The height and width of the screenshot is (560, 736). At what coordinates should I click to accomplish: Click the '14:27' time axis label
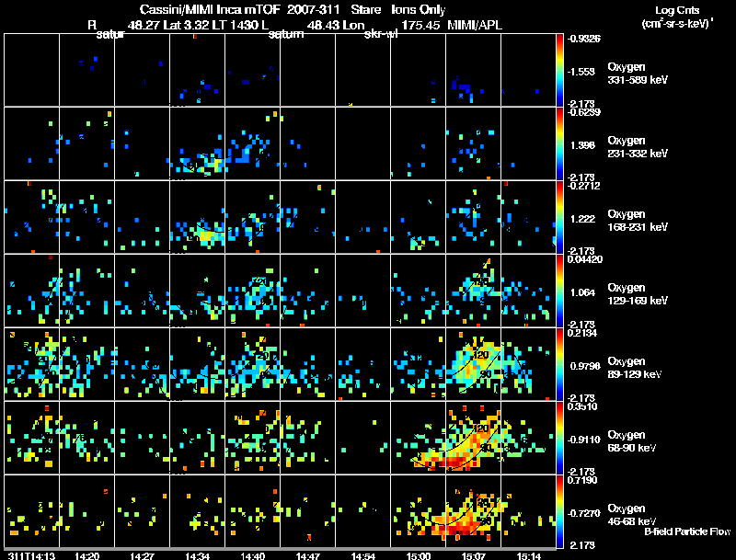tap(143, 556)
